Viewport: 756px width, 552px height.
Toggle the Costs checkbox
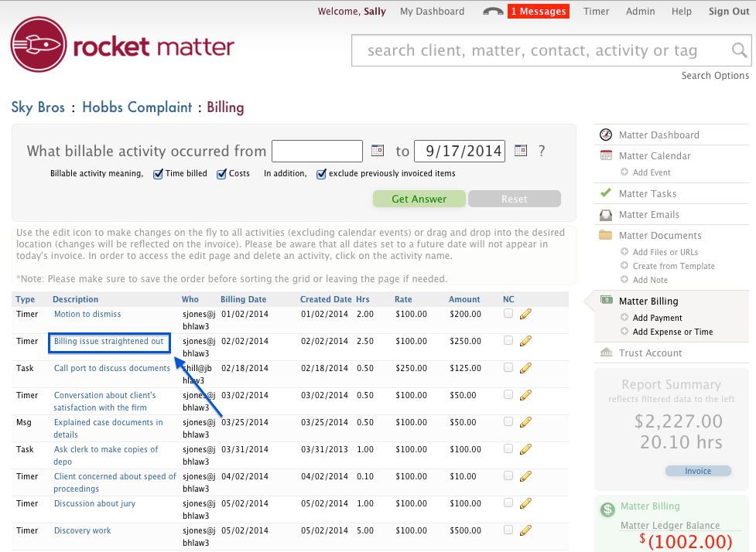click(221, 174)
